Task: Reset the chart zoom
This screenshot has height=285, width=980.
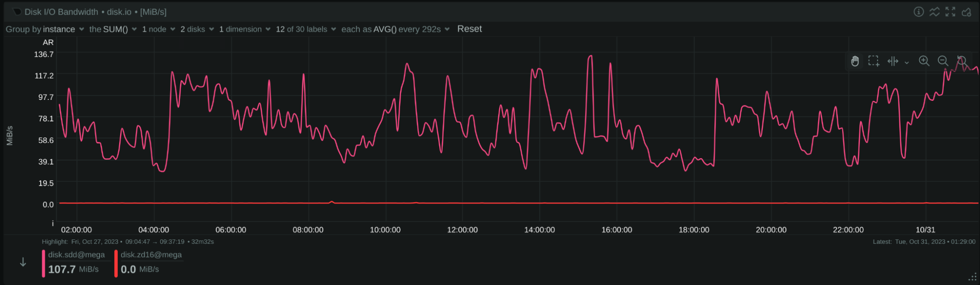Action: 962,61
